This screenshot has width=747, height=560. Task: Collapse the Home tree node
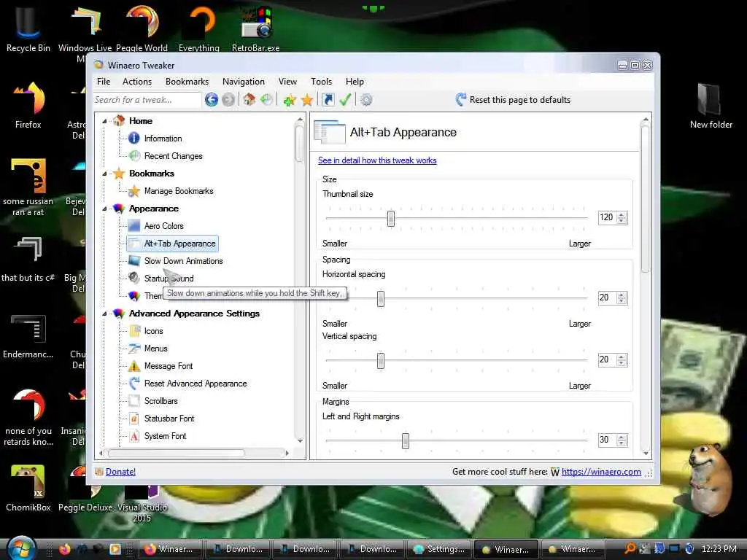point(104,121)
